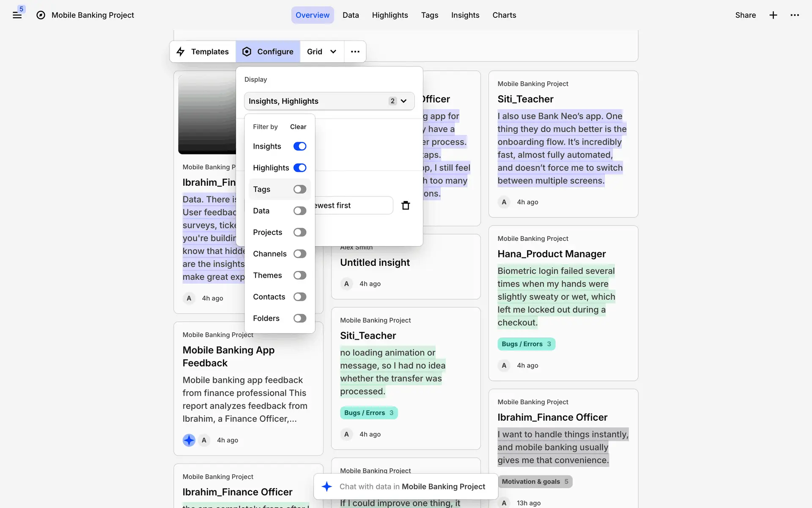The image size is (812, 508).
Task: Turn off the Insights filter toggle
Action: [299, 146]
